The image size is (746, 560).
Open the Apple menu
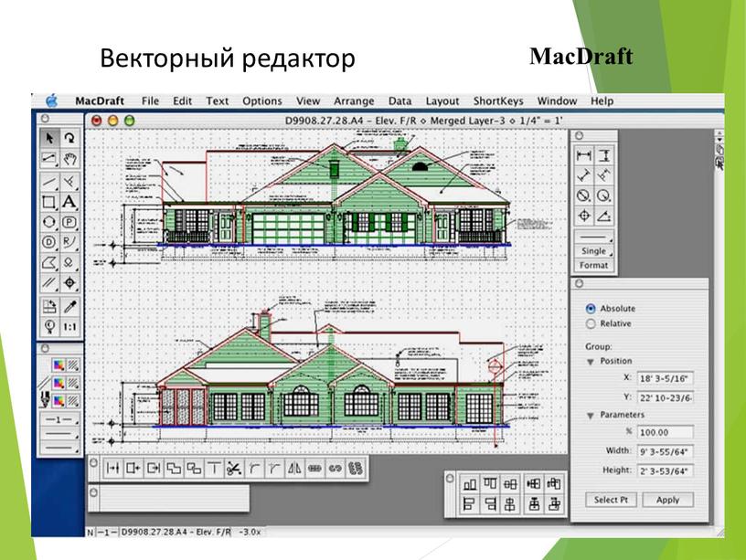click(52, 100)
